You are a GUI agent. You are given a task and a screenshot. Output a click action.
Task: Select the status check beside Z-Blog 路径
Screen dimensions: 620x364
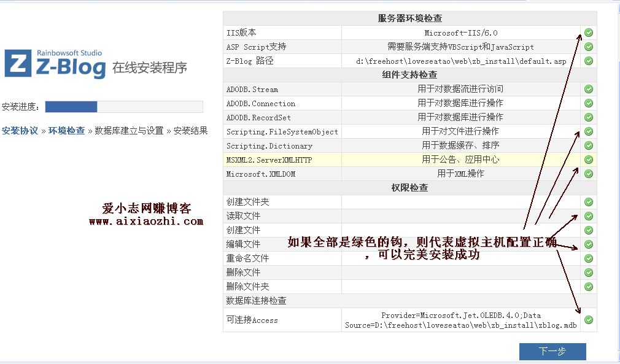point(588,61)
